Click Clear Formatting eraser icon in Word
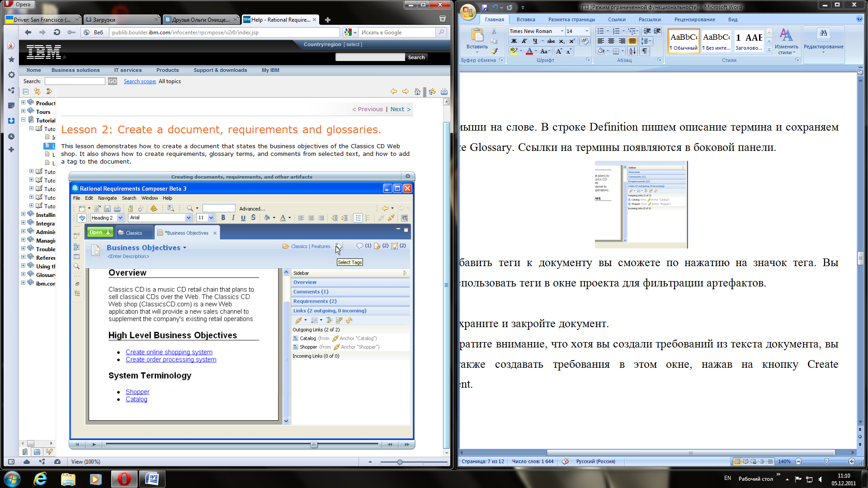Screen dimensions: 868x488 click(585, 41)
